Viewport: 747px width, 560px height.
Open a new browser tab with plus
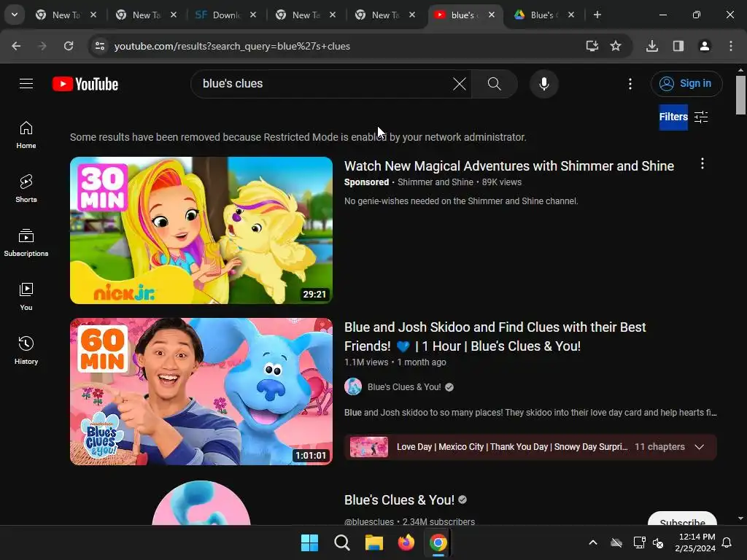coord(597,15)
